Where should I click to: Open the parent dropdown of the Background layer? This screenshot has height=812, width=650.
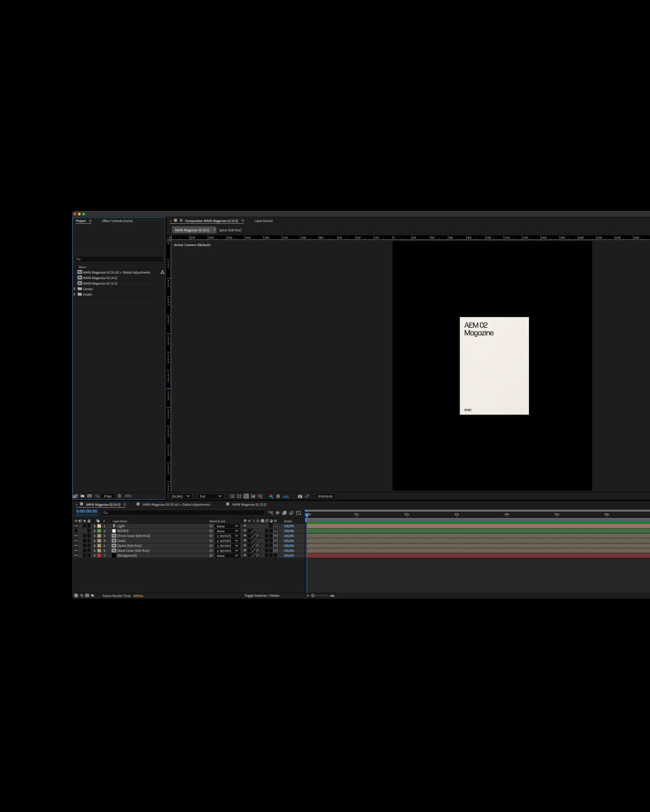click(227, 555)
